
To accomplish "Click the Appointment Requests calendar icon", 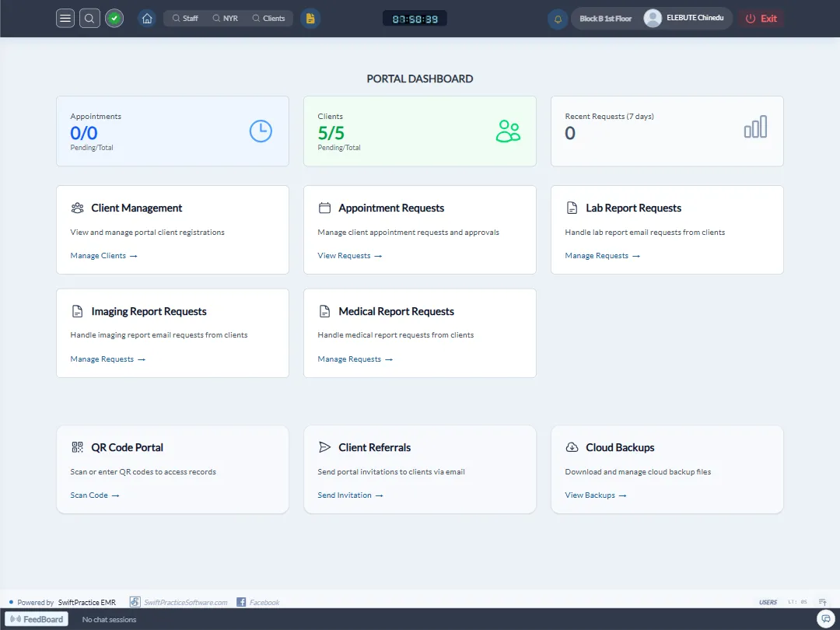I will coord(324,208).
